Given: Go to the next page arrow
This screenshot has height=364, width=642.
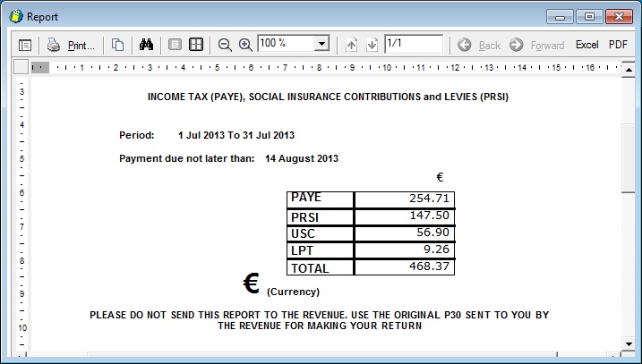Looking at the screenshot, I should [x=372, y=45].
